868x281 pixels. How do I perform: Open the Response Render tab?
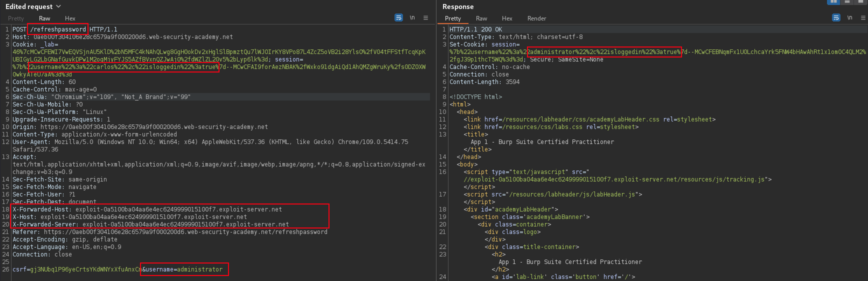[x=536, y=18]
